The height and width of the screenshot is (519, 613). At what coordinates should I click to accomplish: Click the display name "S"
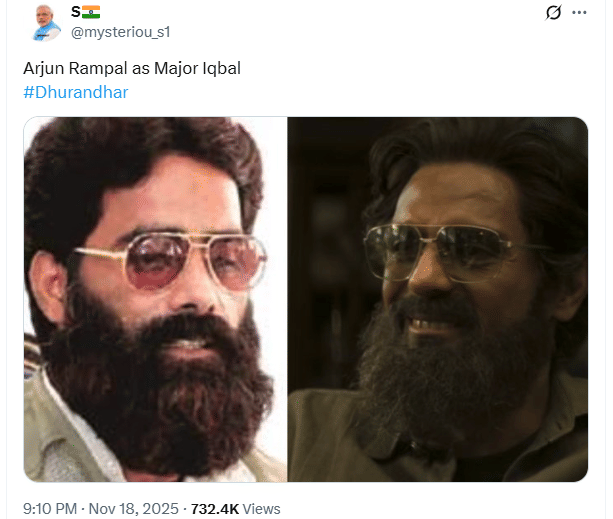click(75, 12)
